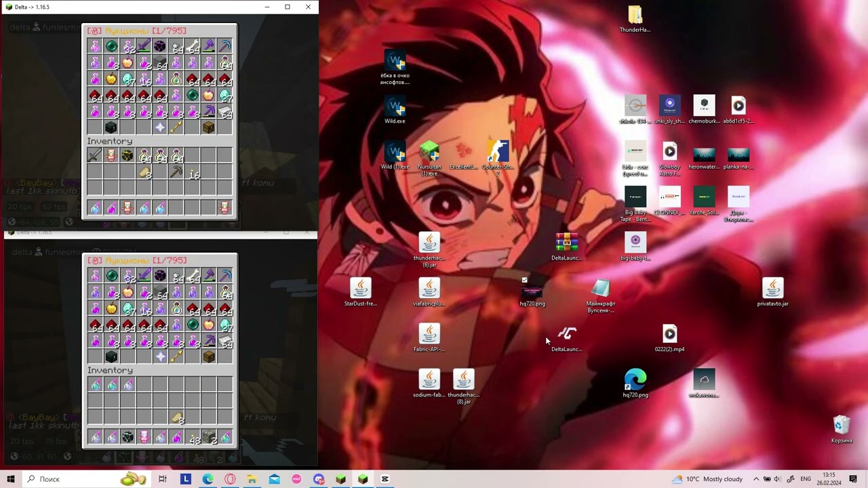
Task: Open the volume control in system tray
Action: click(x=778, y=479)
